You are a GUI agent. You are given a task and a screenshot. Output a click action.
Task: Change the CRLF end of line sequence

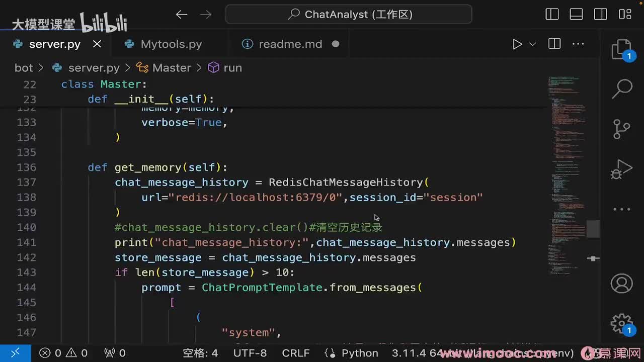[x=296, y=353]
